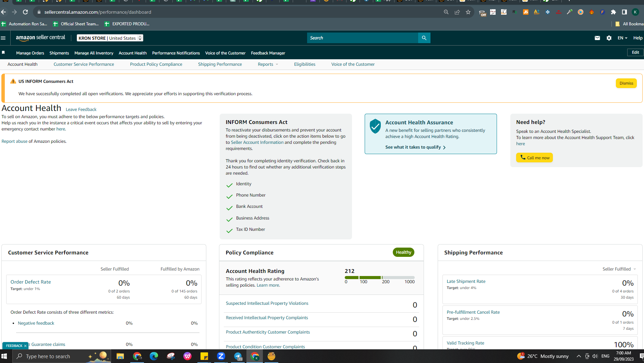
Task: Click the search magnifier button
Action: [424, 38]
